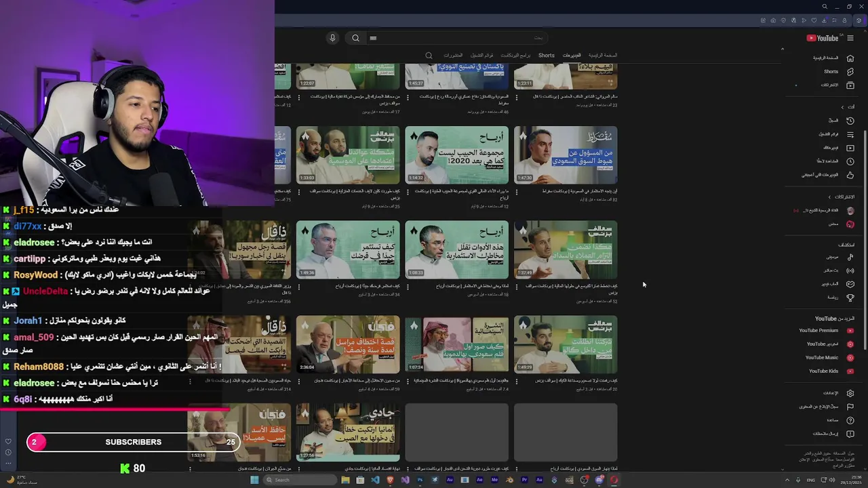Open File Explorer from taskbar
This screenshot has height=488, width=868.
(345, 480)
